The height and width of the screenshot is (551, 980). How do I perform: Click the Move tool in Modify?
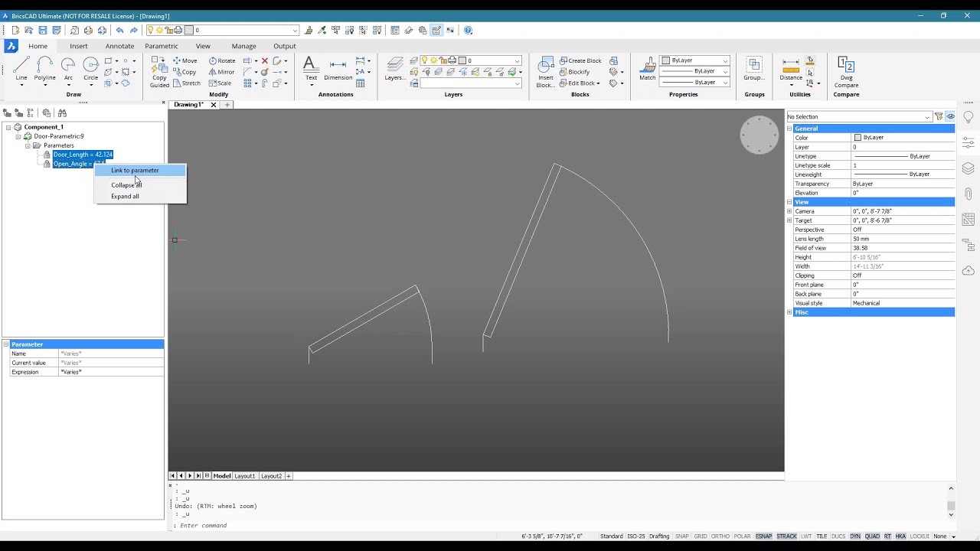pyautogui.click(x=185, y=60)
